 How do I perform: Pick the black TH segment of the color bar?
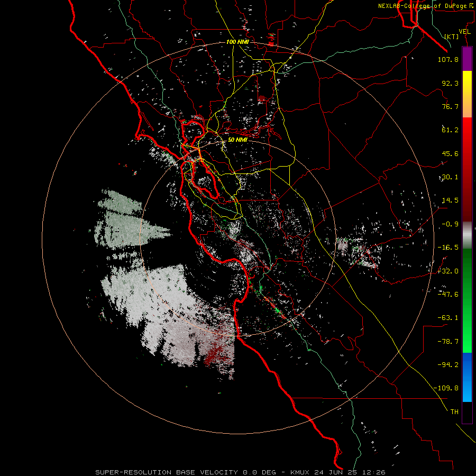(467, 413)
